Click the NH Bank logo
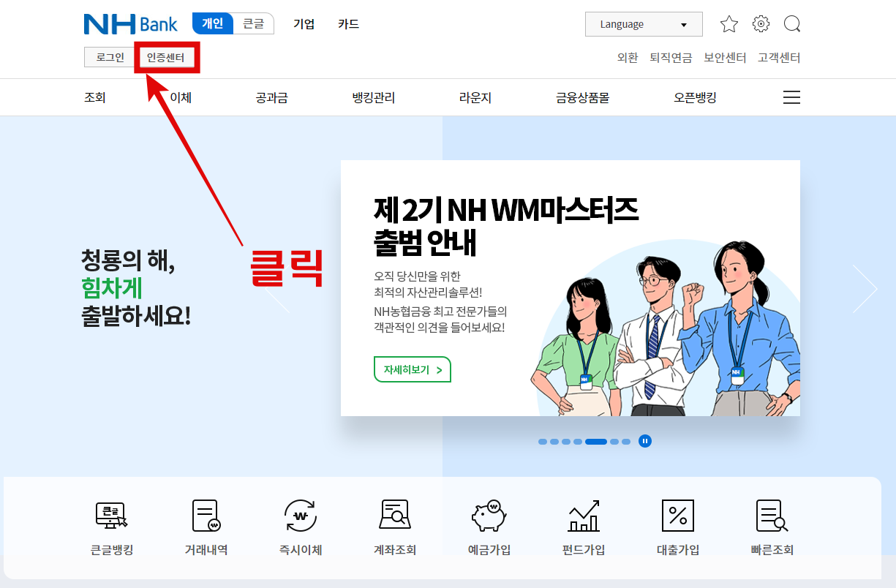The height and width of the screenshot is (588, 896). pyautogui.click(x=130, y=23)
